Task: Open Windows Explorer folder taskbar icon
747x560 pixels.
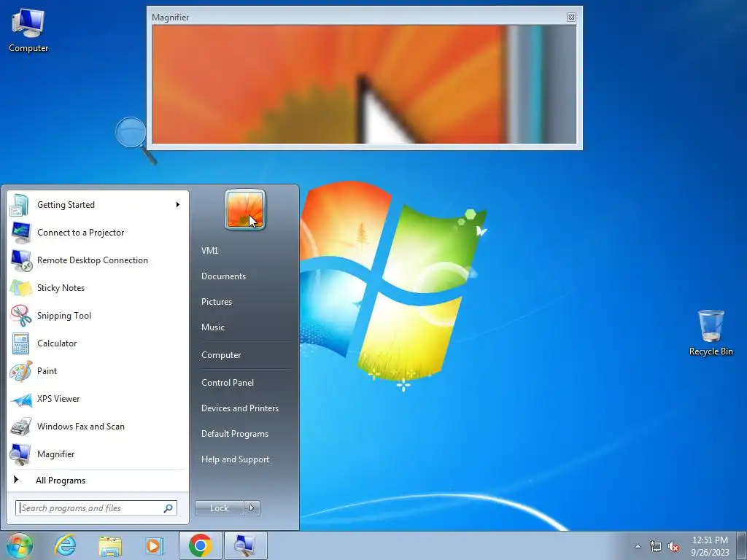Action: click(110, 546)
